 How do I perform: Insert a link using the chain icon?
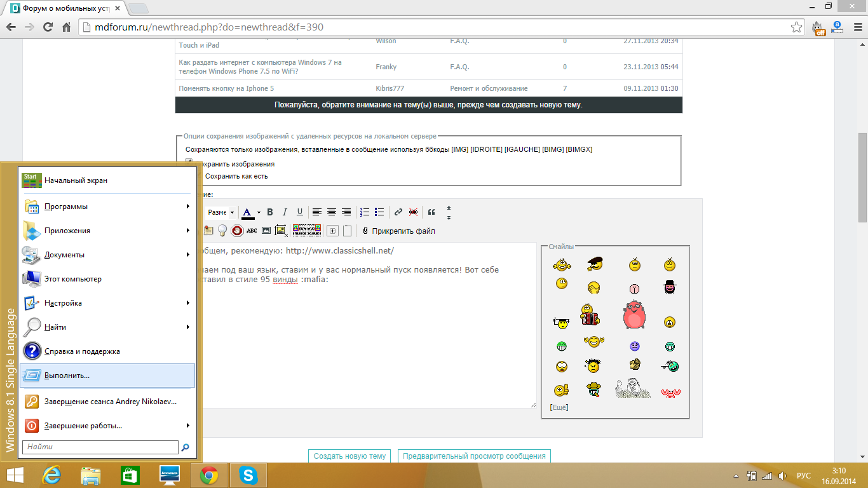pyautogui.click(x=398, y=212)
